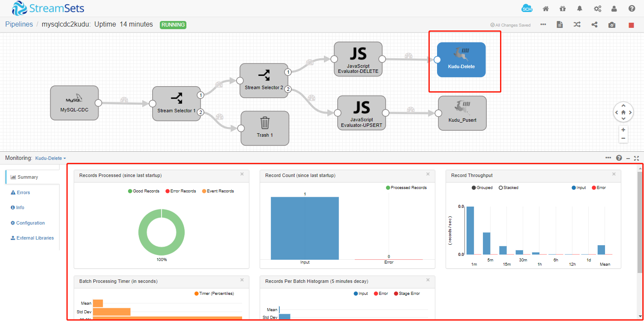The width and height of the screenshot is (644, 321).
Task: Open the Summary tab
Action: tap(33, 177)
